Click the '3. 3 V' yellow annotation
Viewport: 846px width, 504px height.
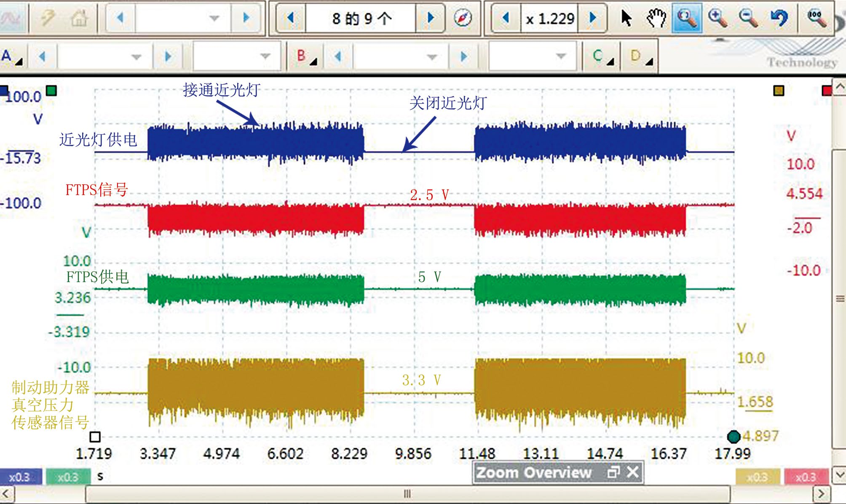421,380
